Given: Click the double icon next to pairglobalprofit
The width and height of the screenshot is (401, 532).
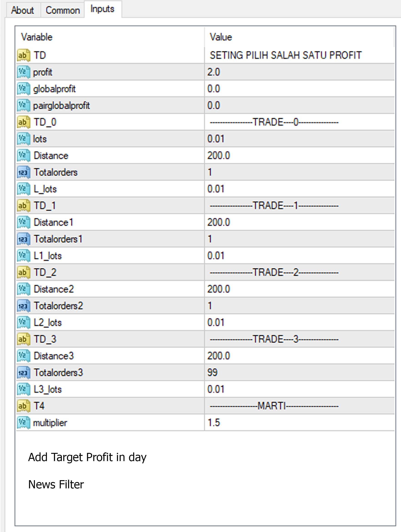Looking at the screenshot, I should 24,105.
